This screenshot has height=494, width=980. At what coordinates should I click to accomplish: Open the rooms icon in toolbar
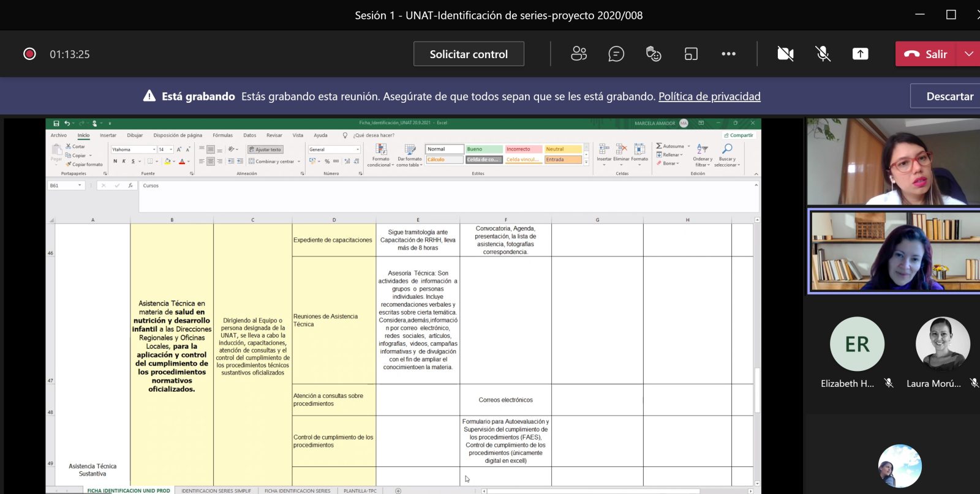click(x=691, y=54)
